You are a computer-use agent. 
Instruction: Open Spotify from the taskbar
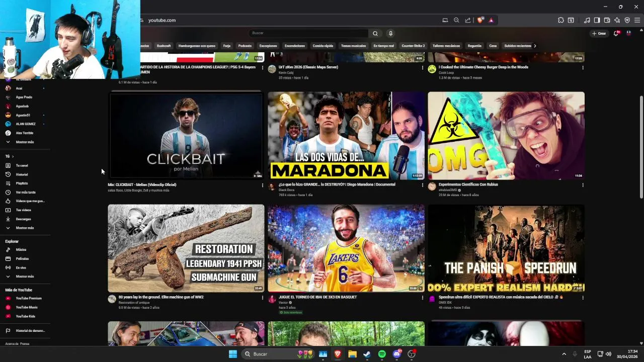click(382, 354)
